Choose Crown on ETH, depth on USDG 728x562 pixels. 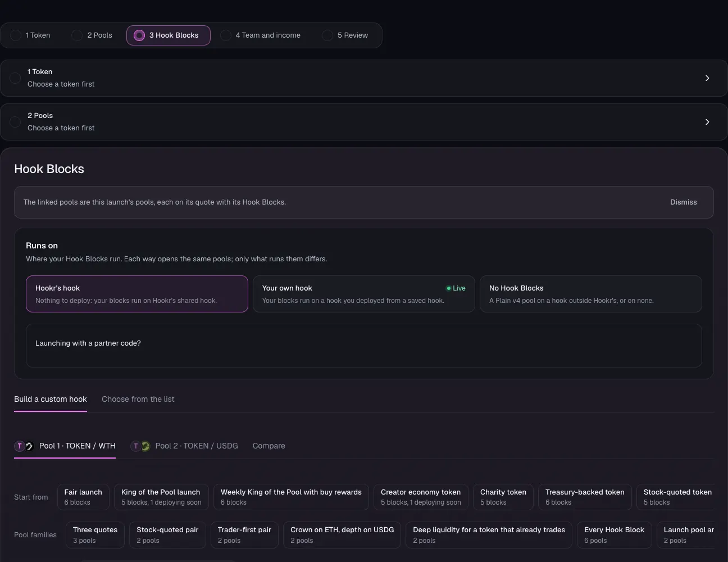coord(342,535)
